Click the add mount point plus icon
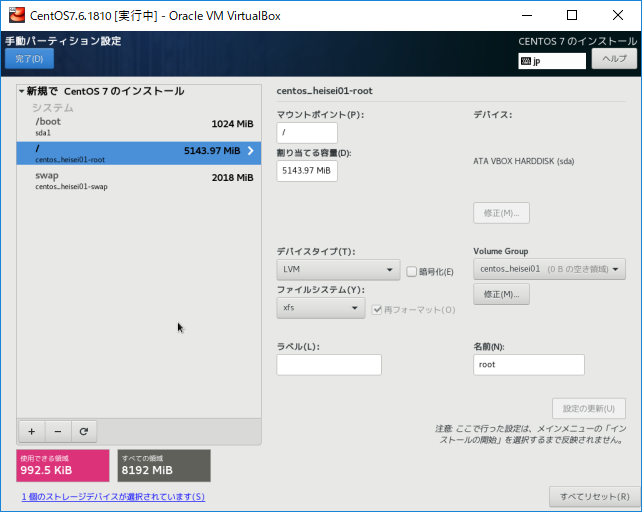This screenshot has width=642, height=512. pos(32,431)
